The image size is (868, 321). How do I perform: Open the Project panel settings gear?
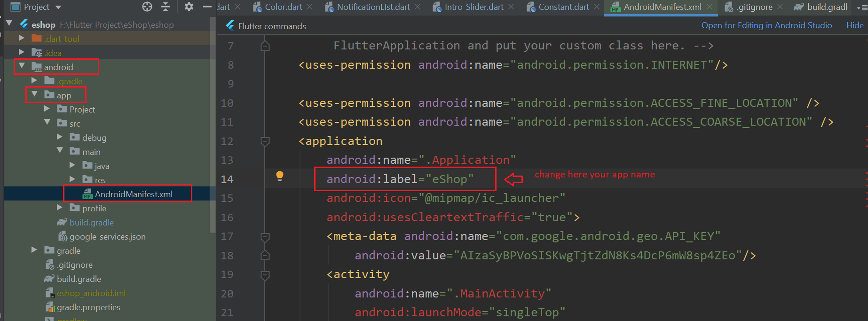(x=189, y=7)
